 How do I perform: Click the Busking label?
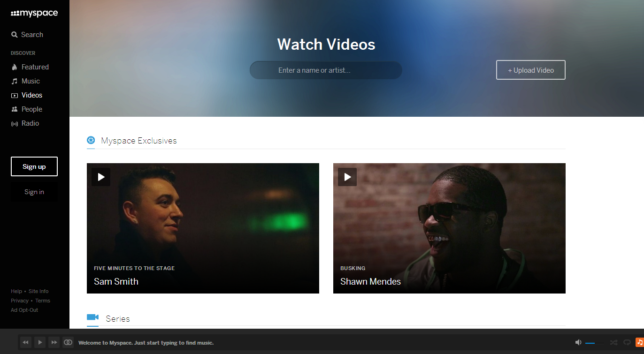click(353, 268)
